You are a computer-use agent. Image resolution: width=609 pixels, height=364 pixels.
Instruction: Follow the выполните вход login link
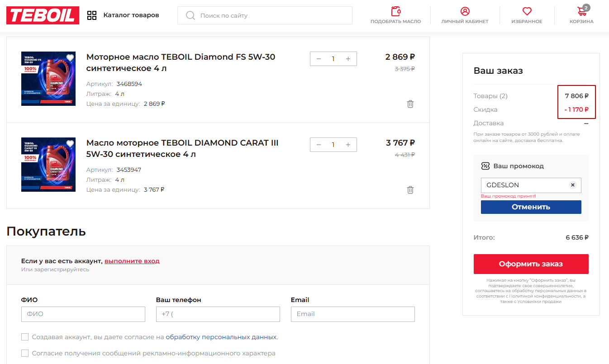pos(132,261)
